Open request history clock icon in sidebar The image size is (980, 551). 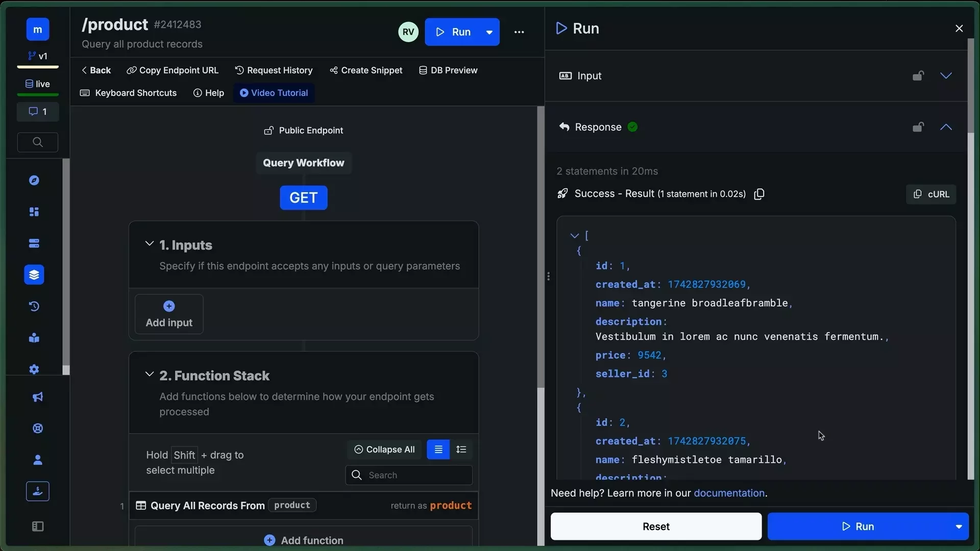pyautogui.click(x=34, y=306)
